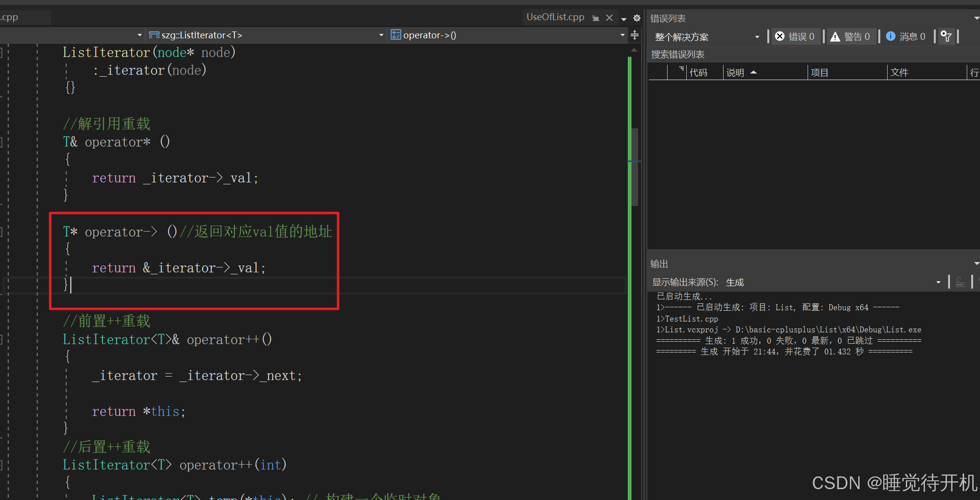Click the T& operator* () declaration

[116, 142]
